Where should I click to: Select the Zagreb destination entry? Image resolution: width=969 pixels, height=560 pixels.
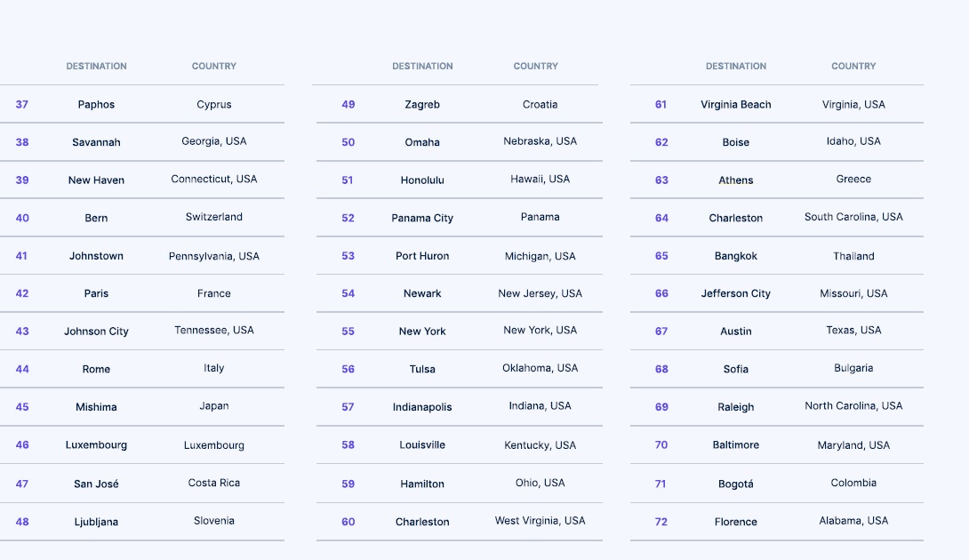[422, 105]
